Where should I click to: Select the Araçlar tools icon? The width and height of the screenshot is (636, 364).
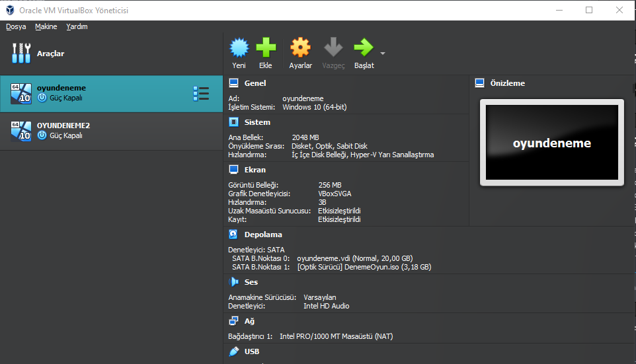(x=21, y=53)
